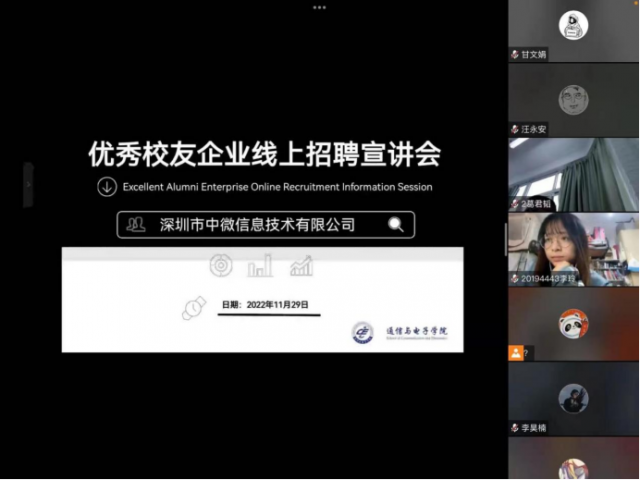Screen dimensions: 640x480
Task: Click the muted mic icon beside 20194443李玲
Action: tap(515, 279)
